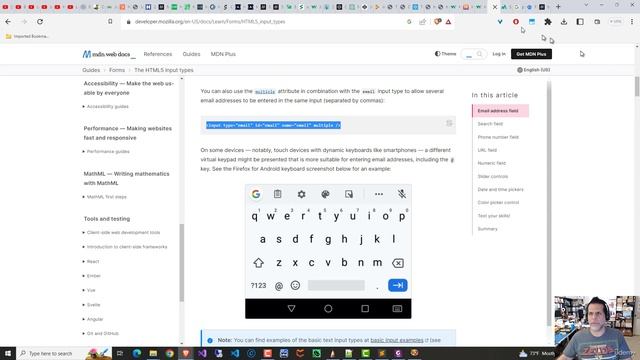Open the Brave Shields lion icon

[x=437, y=22]
